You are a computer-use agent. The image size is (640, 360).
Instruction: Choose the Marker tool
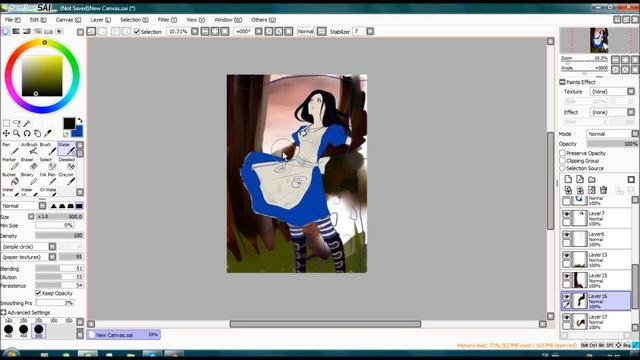10,164
